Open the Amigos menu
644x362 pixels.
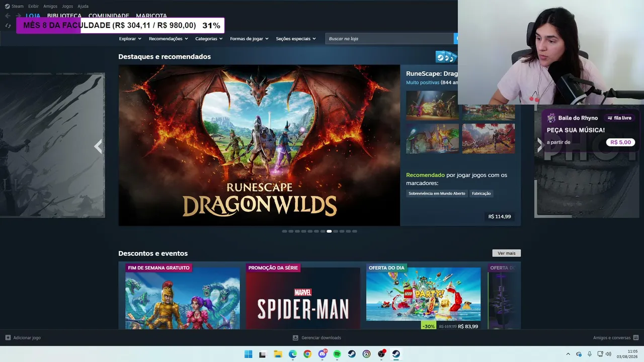pyautogui.click(x=50, y=7)
